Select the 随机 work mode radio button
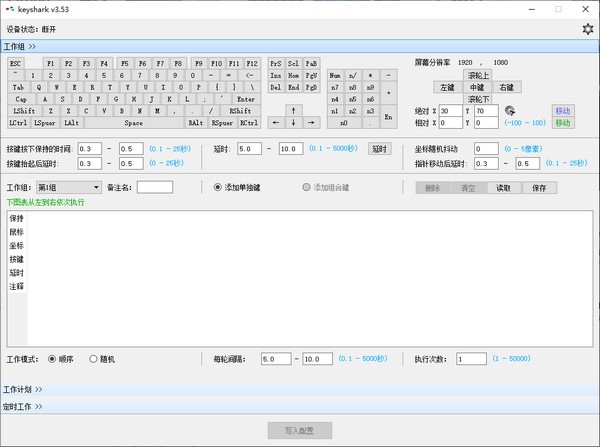The image size is (600, 447). click(x=94, y=359)
